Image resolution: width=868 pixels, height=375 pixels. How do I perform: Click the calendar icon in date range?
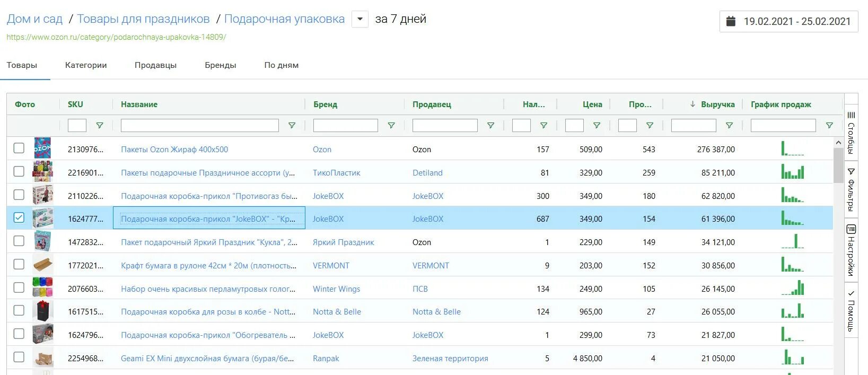click(731, 21)
